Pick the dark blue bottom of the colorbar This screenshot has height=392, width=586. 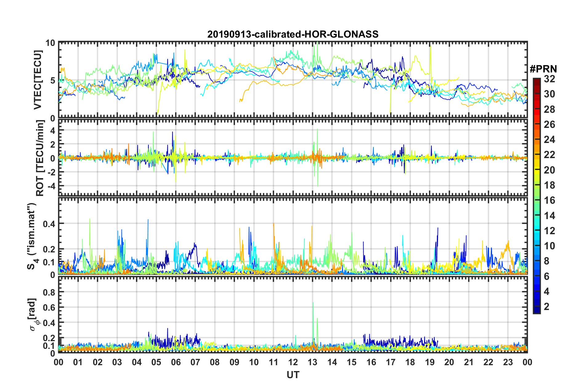(536, 311)
